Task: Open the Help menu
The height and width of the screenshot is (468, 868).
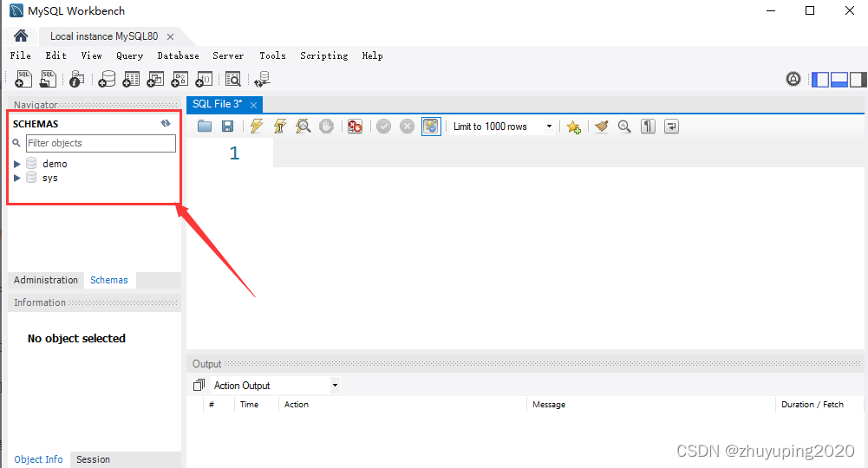Action: pos(372,55)
